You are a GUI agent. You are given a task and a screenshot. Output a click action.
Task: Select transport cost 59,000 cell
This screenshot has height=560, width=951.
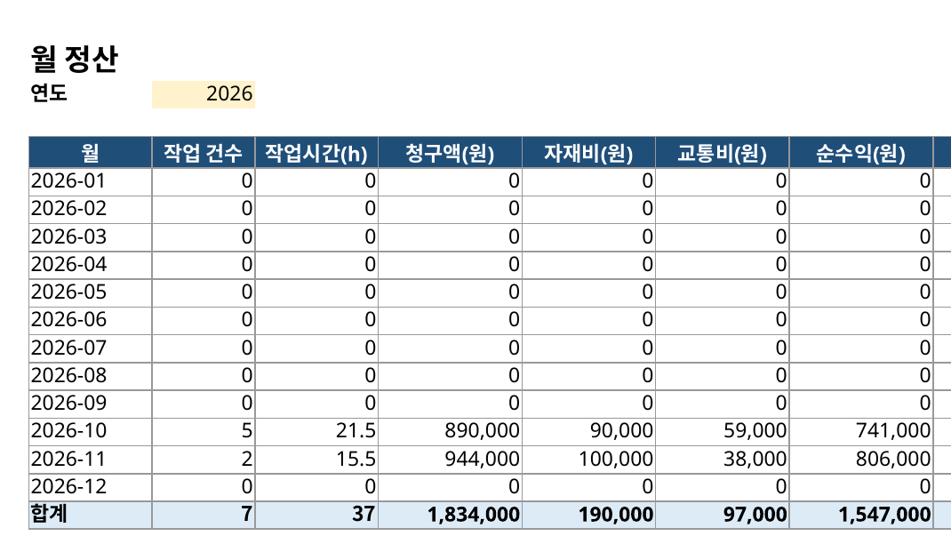(x=723, y=431)
